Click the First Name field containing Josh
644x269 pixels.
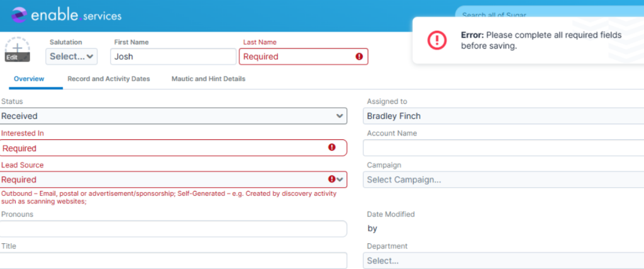(173, 57)
